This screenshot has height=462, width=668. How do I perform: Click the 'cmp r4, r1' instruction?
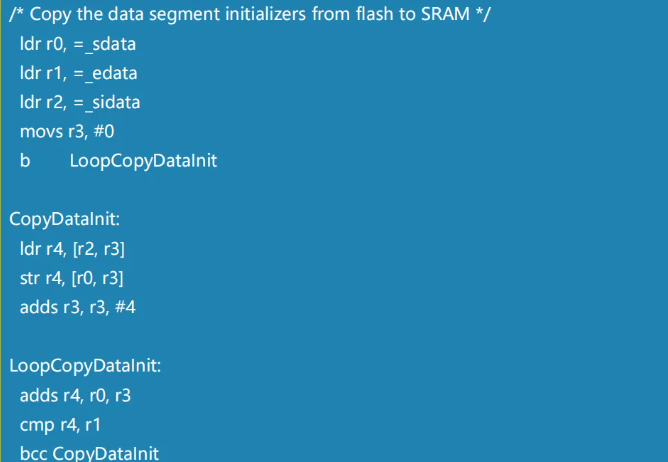point(60,425)
